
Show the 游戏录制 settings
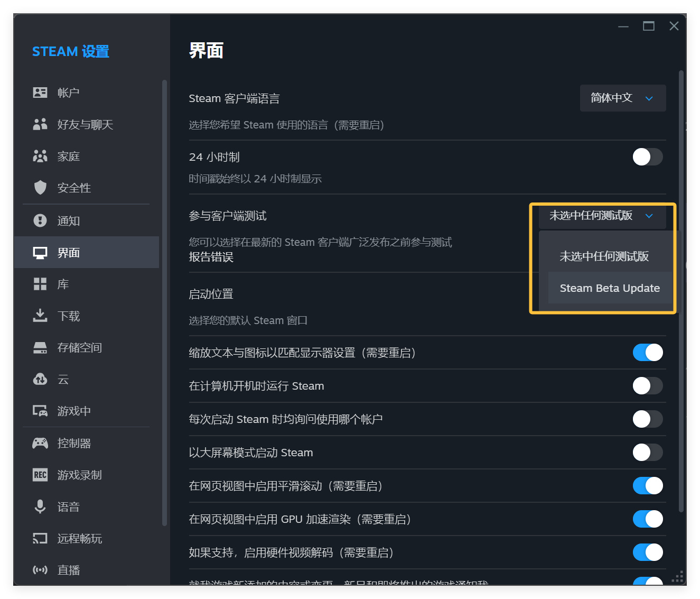(x=86, y=475)
